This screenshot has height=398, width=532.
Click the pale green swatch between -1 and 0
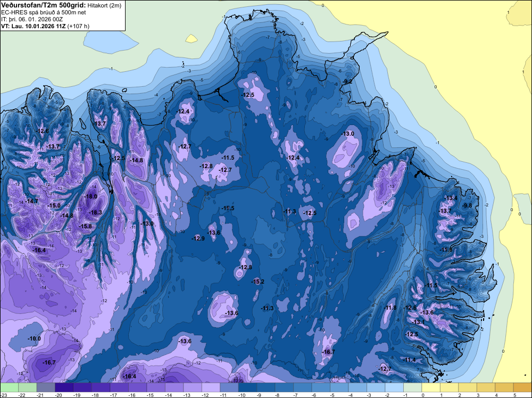(x=412, y=387)
